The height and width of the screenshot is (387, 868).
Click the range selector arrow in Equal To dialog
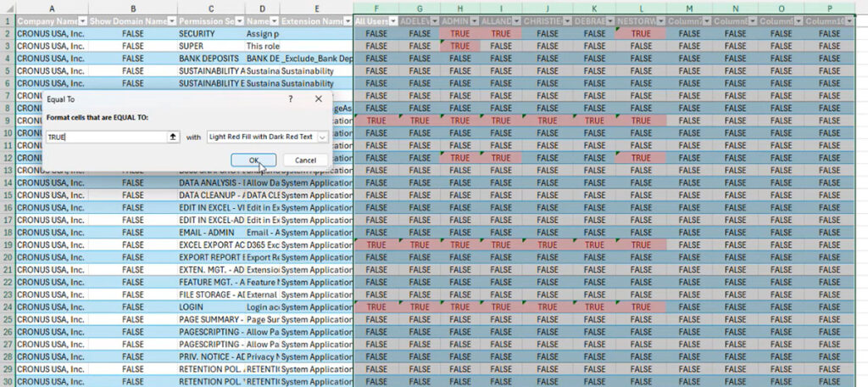pos(173,137)
